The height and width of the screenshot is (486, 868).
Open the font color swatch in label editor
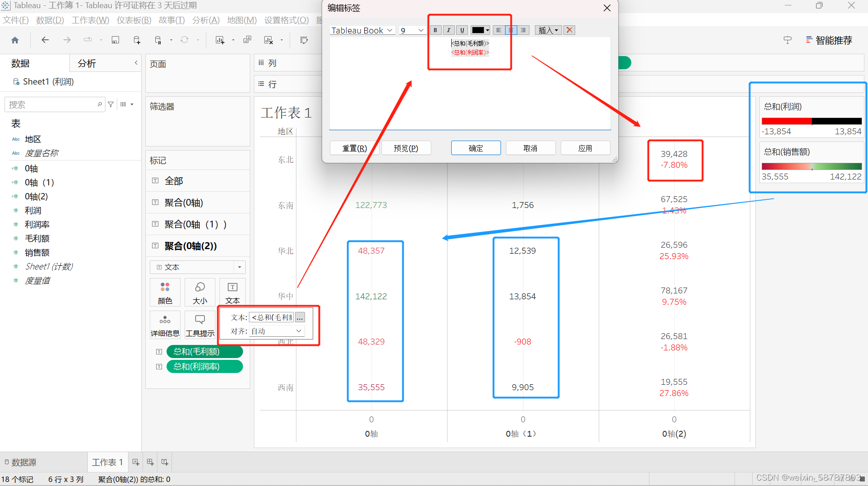point(480,30)
